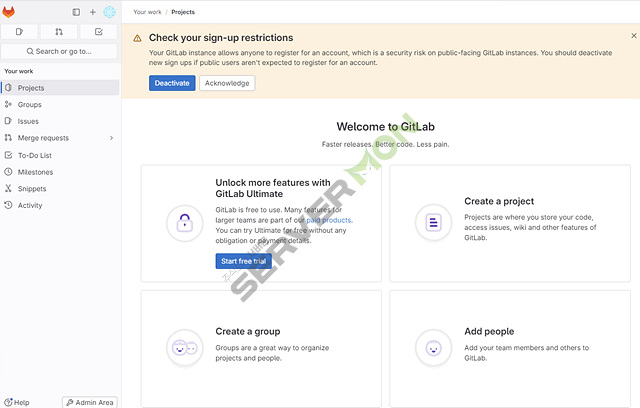Dismiss the sign-up restrictions banner
Image resolution: width=640 pixels, height=408 pixels.
(x=633, y=36)
